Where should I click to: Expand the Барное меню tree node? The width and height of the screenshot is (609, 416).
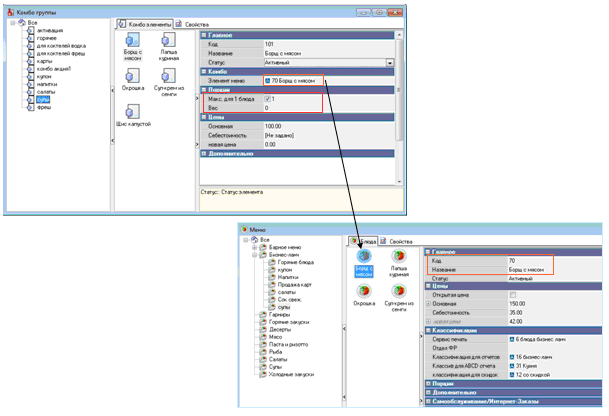click(259, 247)
